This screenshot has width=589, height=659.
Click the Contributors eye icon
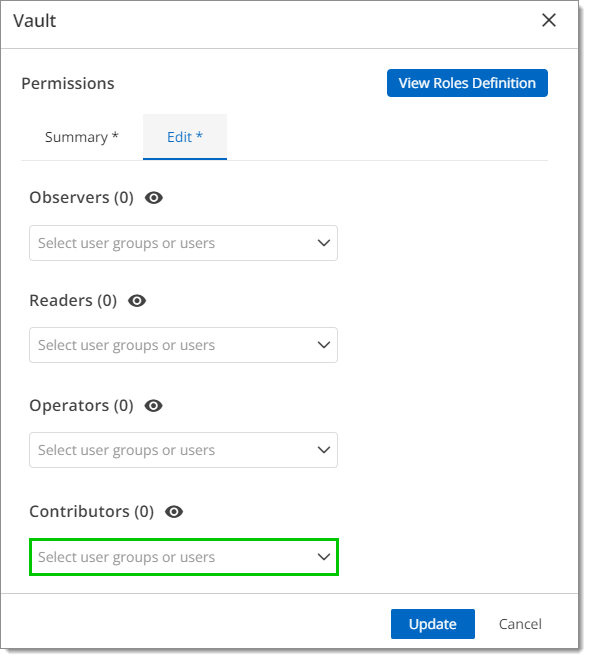(x=174, y=511)
